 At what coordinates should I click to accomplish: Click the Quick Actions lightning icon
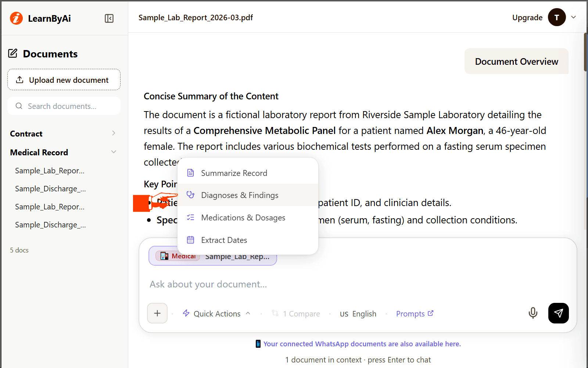pyautogui.click(x=186, y=313)
